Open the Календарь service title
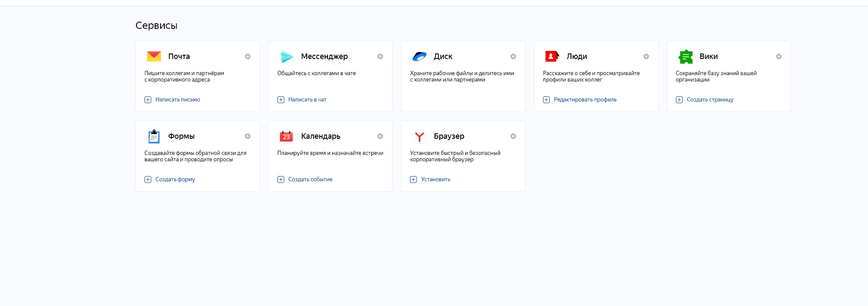Viewport: 868px width, 306px height. tap(320, 136)
